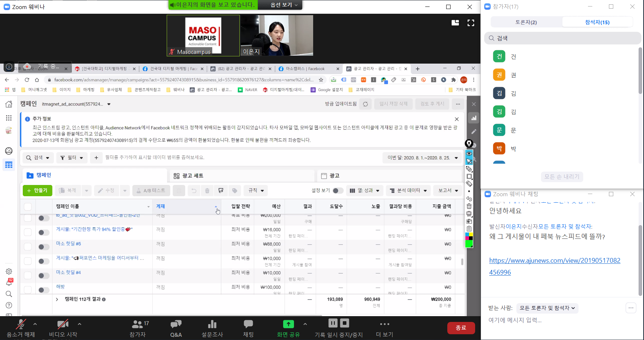The height and width of the screenshot is (340, 644).
Task: Click the 비디오 시작 camera icon
Action: (63, 324)
